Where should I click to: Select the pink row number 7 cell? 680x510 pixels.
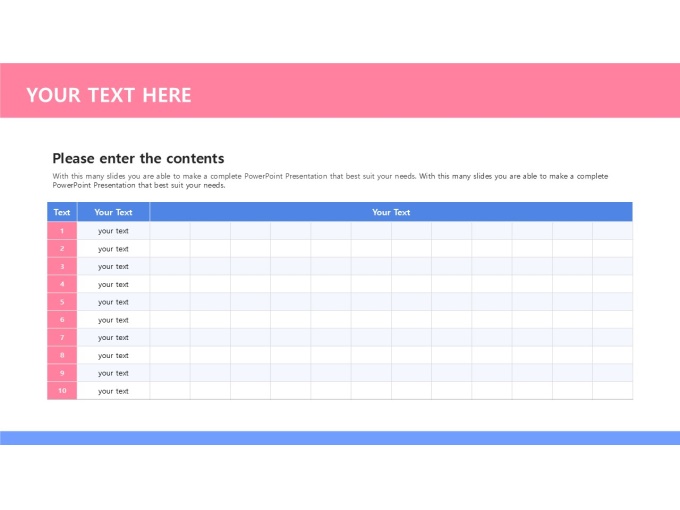click(x=62, y=337)
